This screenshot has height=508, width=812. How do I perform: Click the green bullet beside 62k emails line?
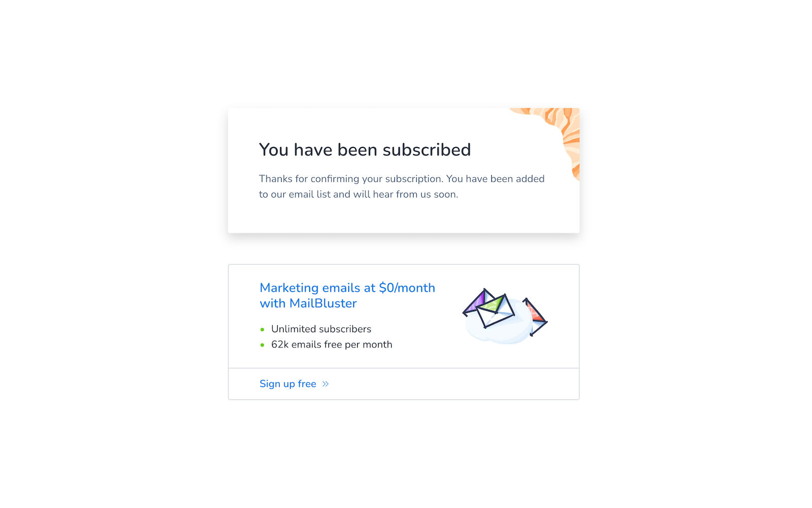[x=262, y=344]
